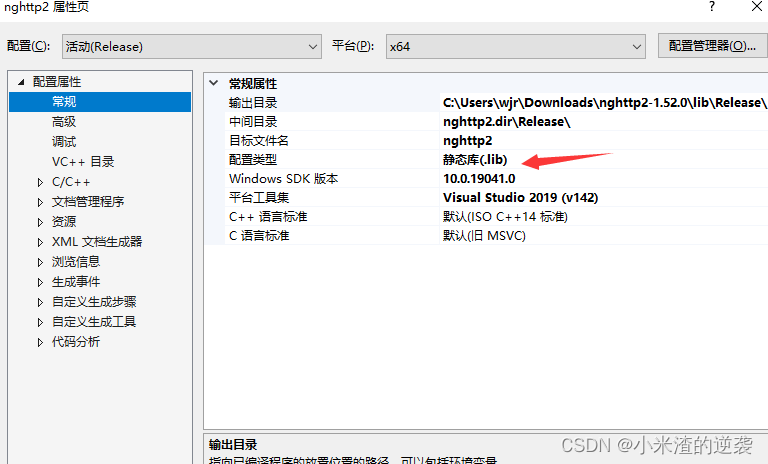Click the Windows SDK 版本 property name

(x=284, y=179)
